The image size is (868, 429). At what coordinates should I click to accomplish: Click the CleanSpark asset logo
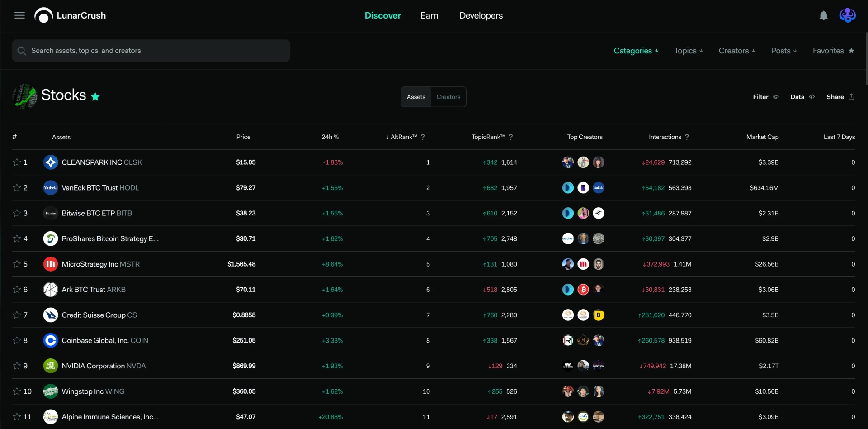[x=51, y=162]
